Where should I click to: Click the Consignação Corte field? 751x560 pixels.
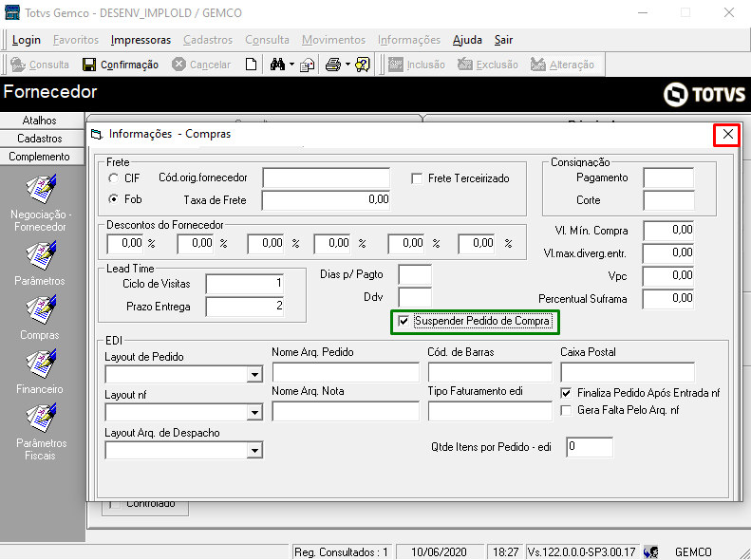pyautogui.click(x=668, y=200)
